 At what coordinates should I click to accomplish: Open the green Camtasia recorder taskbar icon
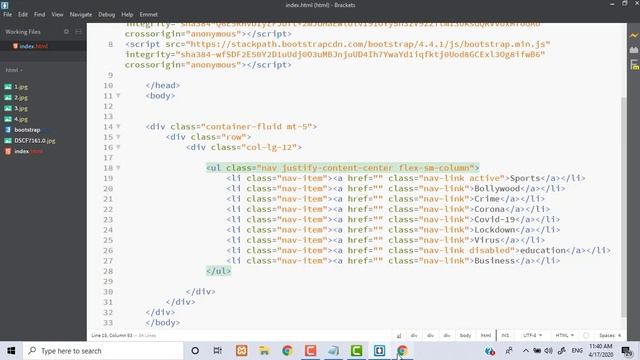point(356,351)
